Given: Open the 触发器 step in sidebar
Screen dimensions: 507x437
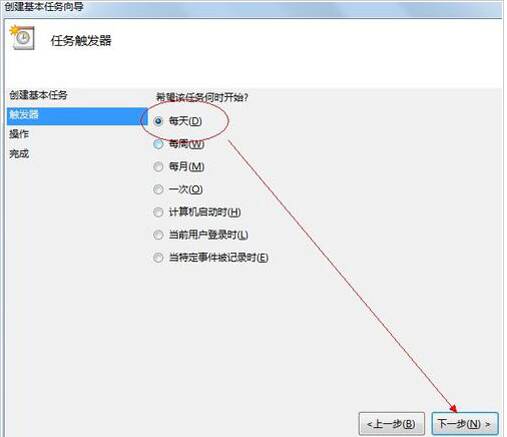Looking at the screenshot, I should click(x=77, y=115).
